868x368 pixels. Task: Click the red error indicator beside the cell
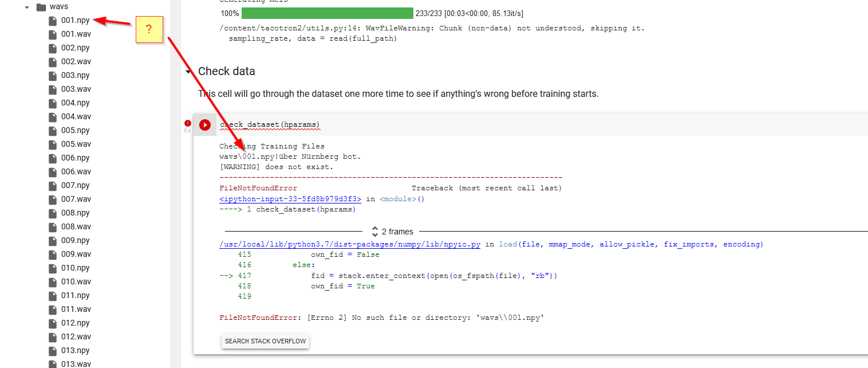click(x=188, y=123)
